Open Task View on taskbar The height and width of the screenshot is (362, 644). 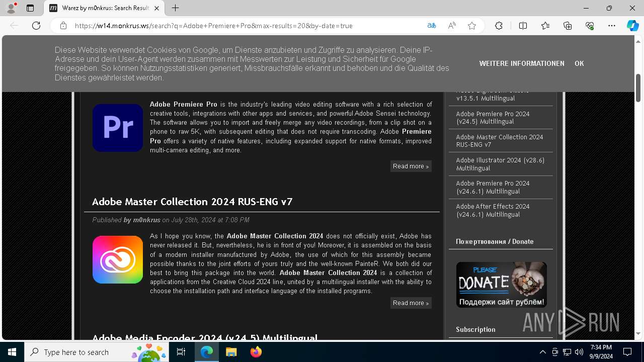point(181,352)
